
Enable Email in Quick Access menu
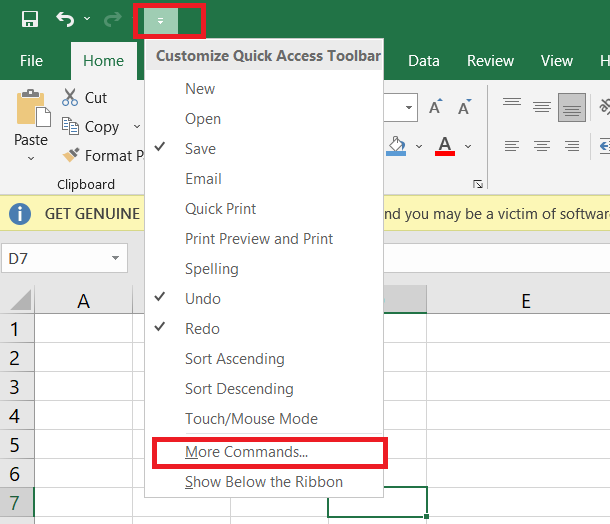tap(264, 179)
